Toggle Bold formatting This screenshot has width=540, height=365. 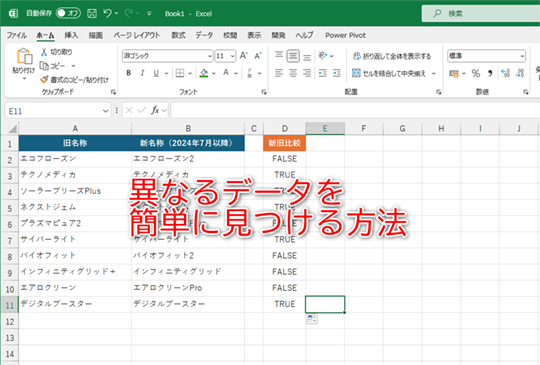(129, 73)
